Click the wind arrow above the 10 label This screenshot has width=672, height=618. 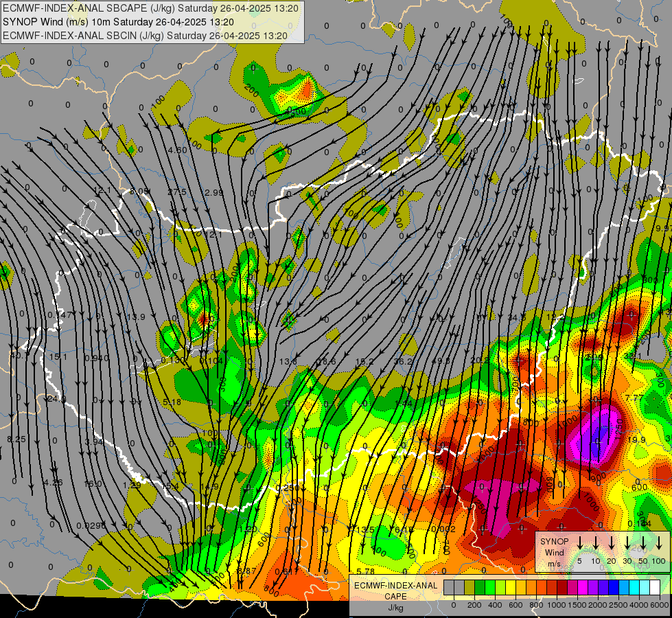click(596, 542)
